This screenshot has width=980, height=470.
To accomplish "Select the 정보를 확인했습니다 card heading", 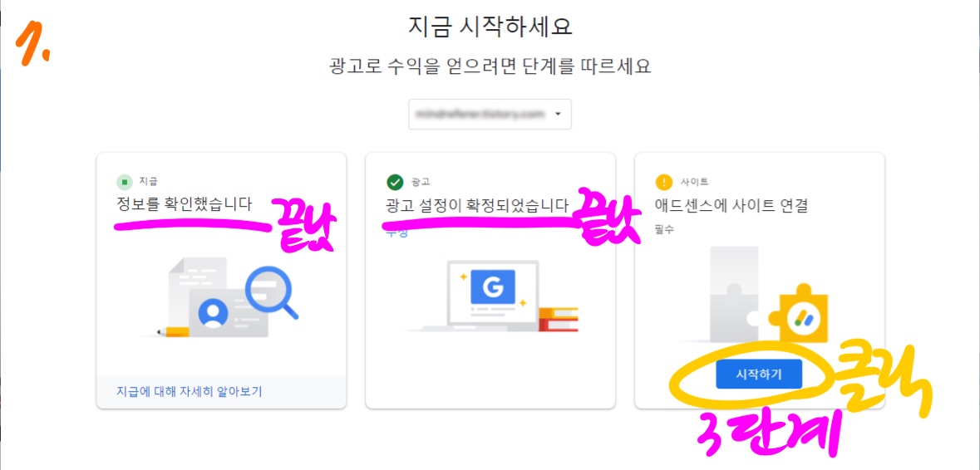I will [x=185, y=203].
